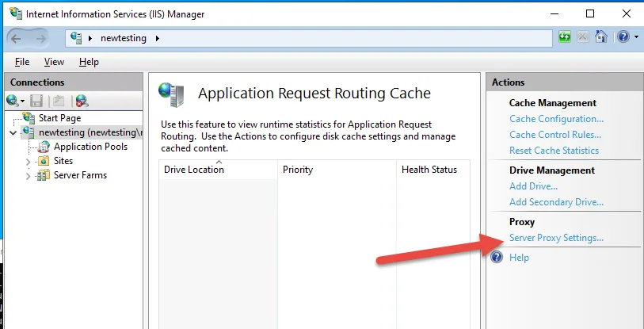Click the Save icon in Connections toolbar
The height and width of the screenshot is (329, 644).
click(36, 101)
